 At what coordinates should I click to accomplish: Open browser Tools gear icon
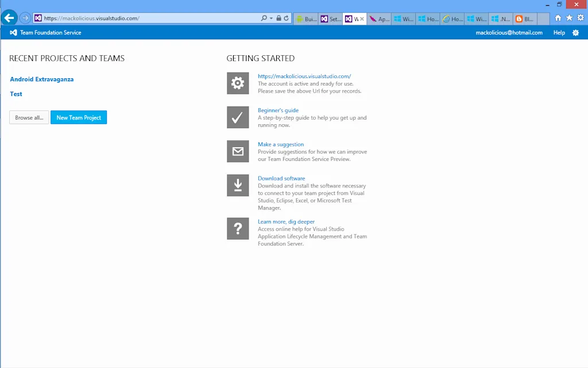pyautogui.click(x=581, y=18)
